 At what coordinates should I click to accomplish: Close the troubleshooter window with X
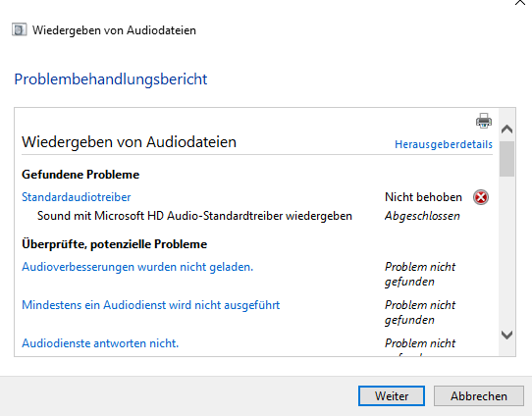click(x=520, y=2)
